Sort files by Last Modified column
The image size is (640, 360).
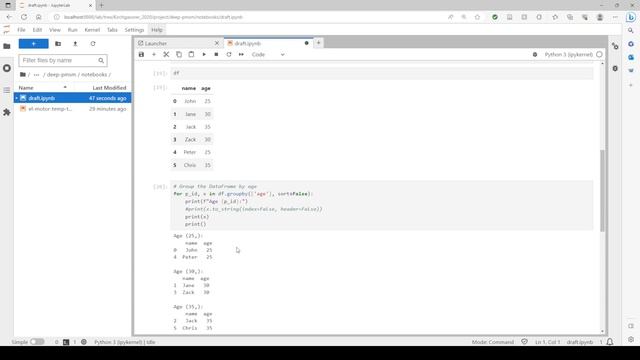pyautogui.click(x=109, y=88)
